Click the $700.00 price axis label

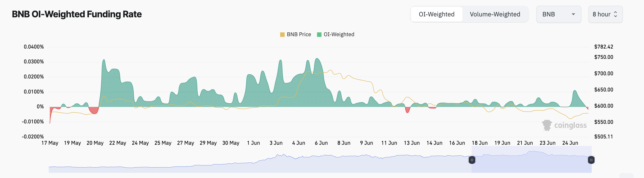click(604, 73)
